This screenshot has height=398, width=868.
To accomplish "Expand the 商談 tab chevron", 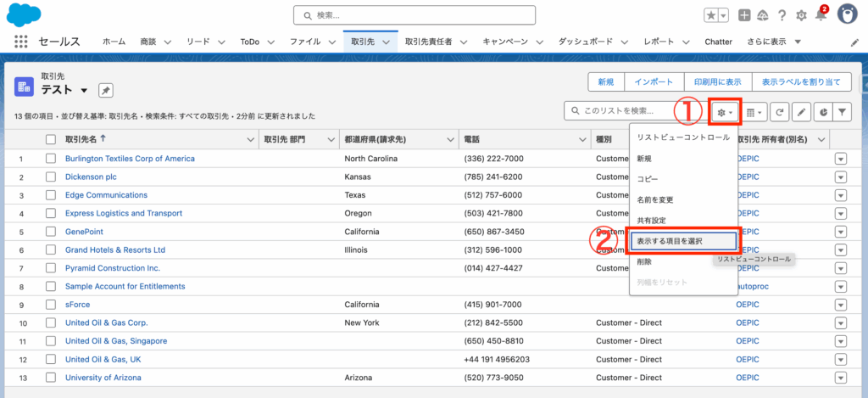I will [168, 42].
